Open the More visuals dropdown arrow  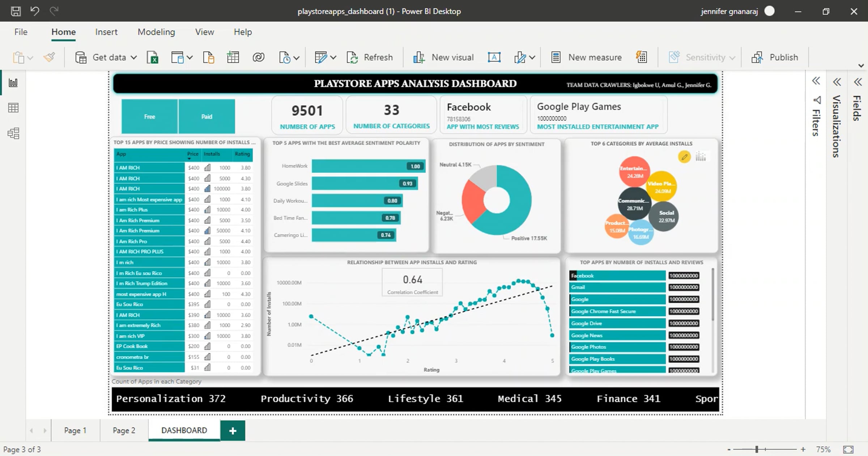coord(532,57)
